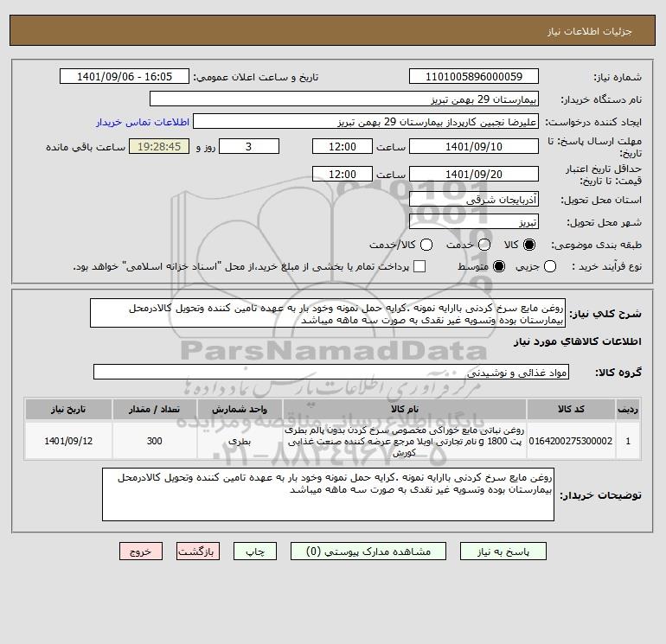Image resolution: width=666 pixels, height=644 pixels.
Task: Click the توضیحات خریدار text area
Action: [x=328, y=494]
